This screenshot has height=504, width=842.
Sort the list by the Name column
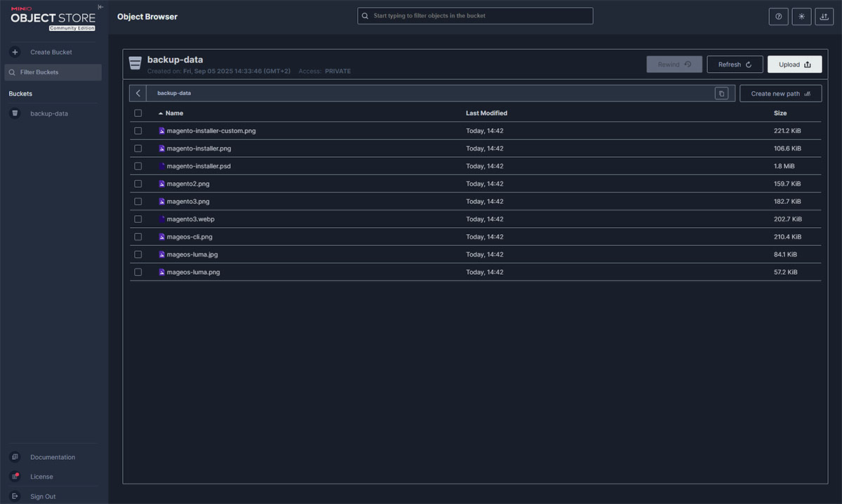174,114
